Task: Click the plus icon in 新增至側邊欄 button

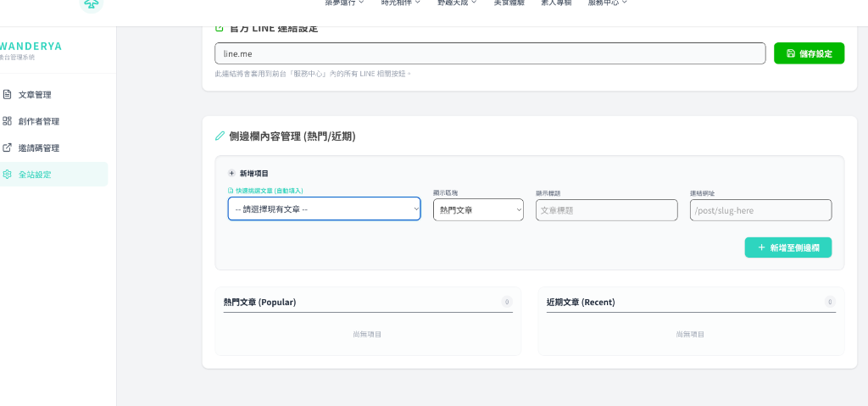Action: tap(761, 247)
